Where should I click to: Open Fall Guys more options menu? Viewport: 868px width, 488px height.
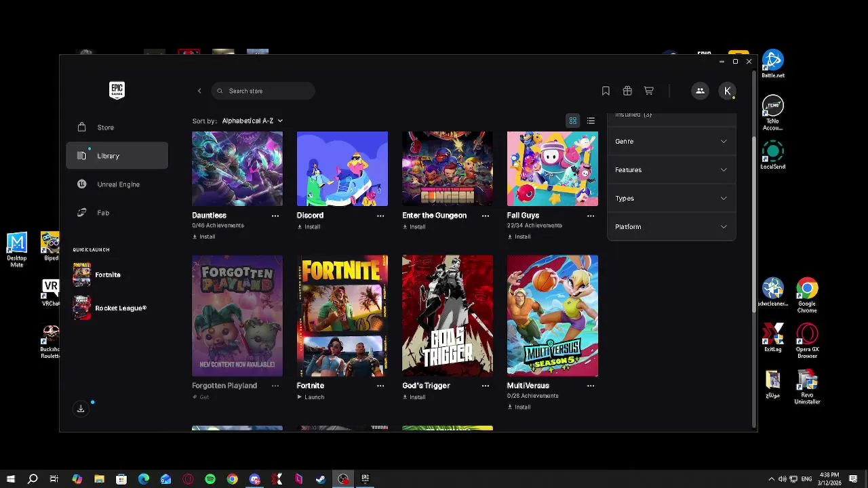click(x=591, y=216)
